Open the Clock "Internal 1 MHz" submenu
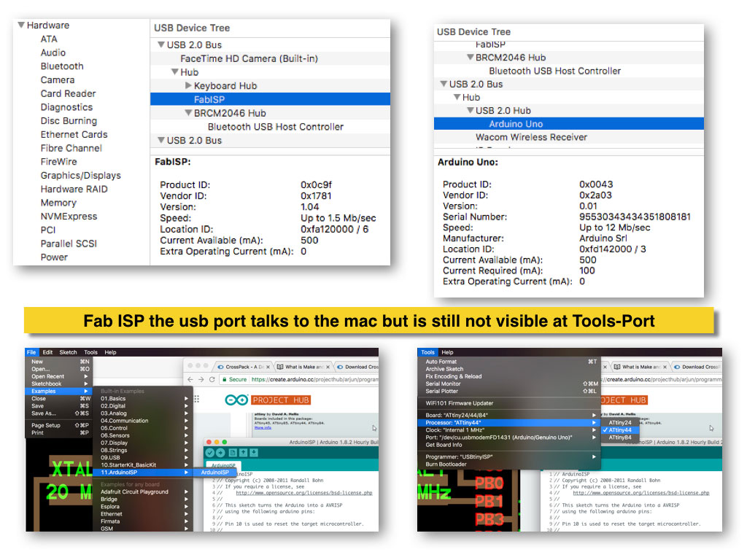The height and width of the screenshot is (560, 747). [508, 430]
